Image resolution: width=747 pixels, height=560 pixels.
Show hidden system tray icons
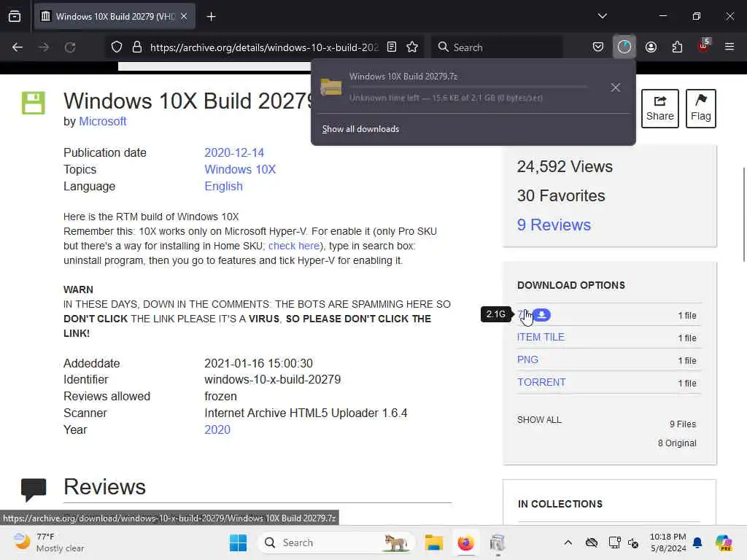568,542
